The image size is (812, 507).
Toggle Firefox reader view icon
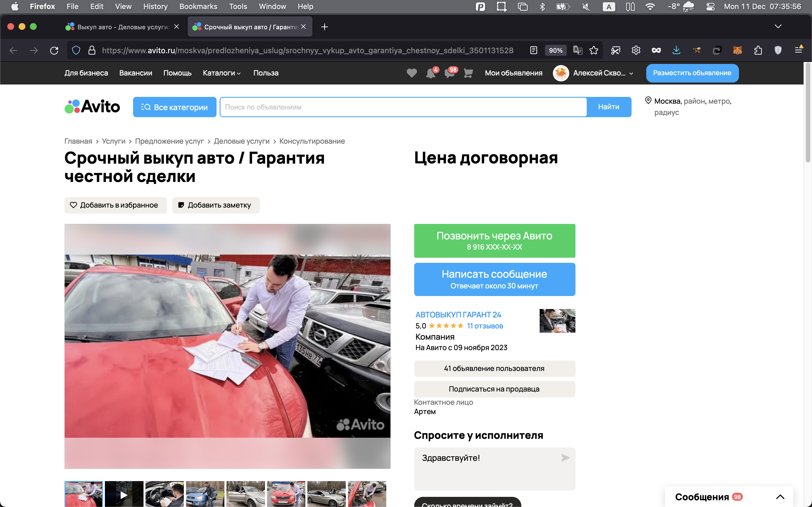pyautogui.click(x=533, y=50)
